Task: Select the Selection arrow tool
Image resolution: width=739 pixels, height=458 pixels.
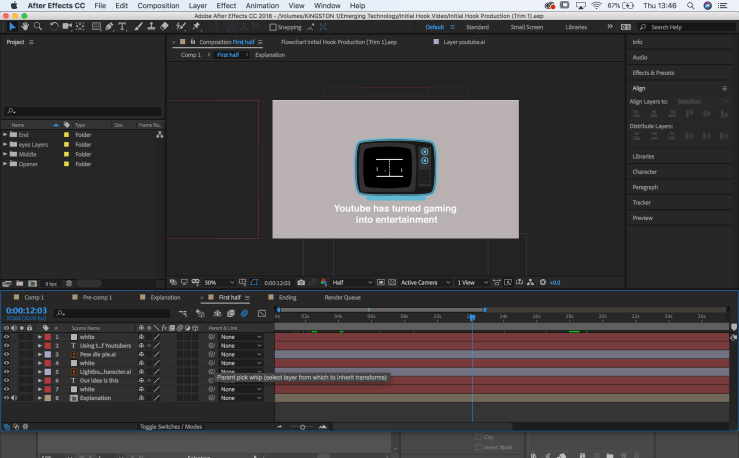Action: (x=12, y=27)
